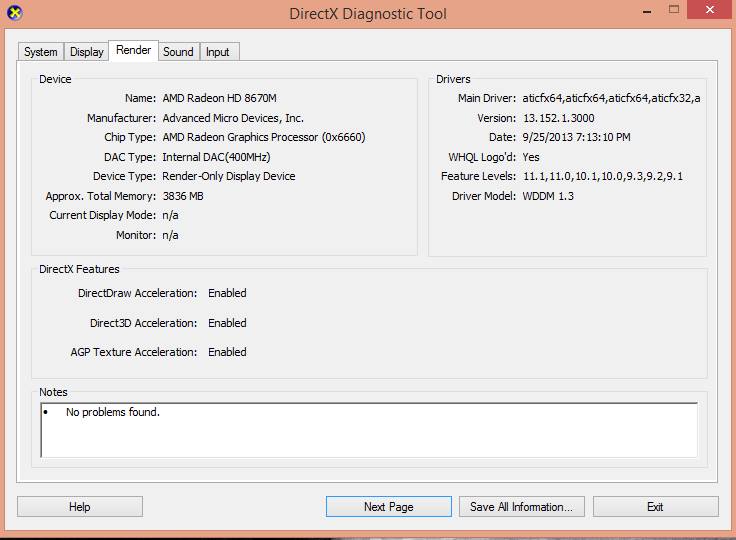Click total memory value '3836 MB'
The width and height of the screenshot is (736, 540).
(183, 196)
